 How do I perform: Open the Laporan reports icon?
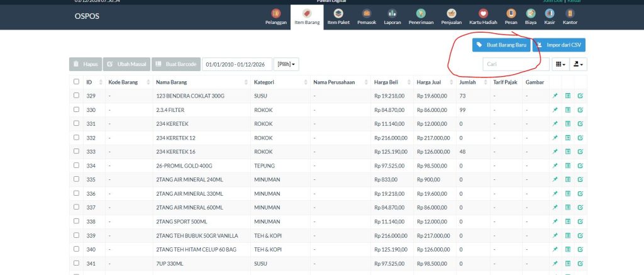point(392,13)
